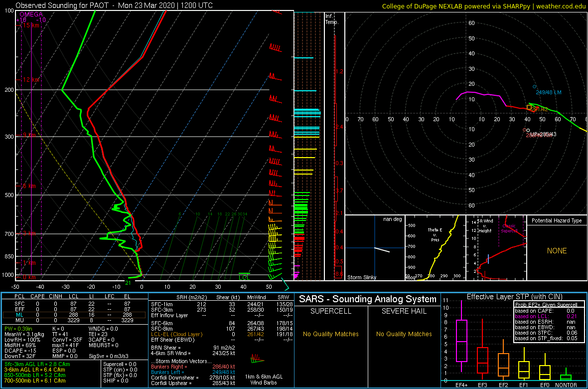Click the '249/48 LM' hodograph label

(549, 92)
